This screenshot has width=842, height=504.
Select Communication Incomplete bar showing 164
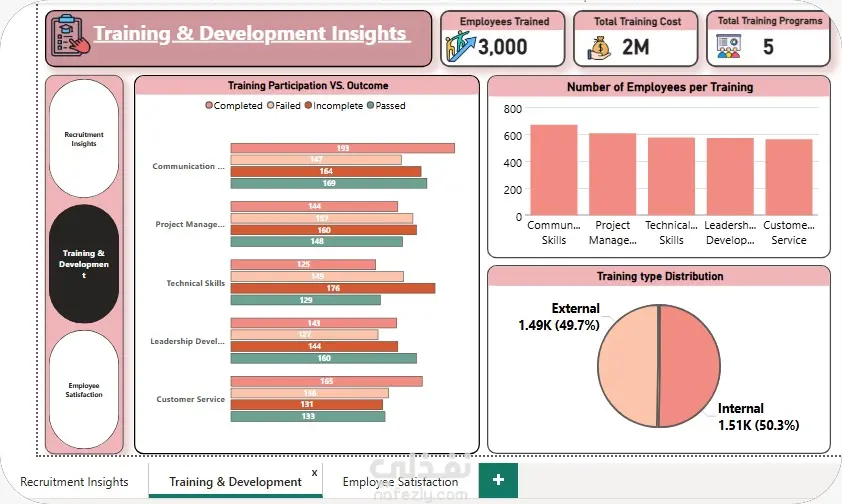pos(326,171)
